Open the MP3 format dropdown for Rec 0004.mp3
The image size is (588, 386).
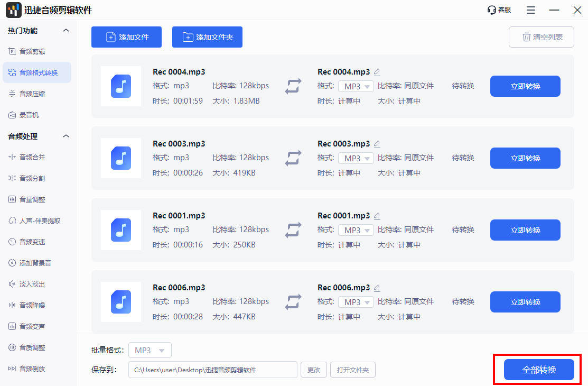coord(356,86)
